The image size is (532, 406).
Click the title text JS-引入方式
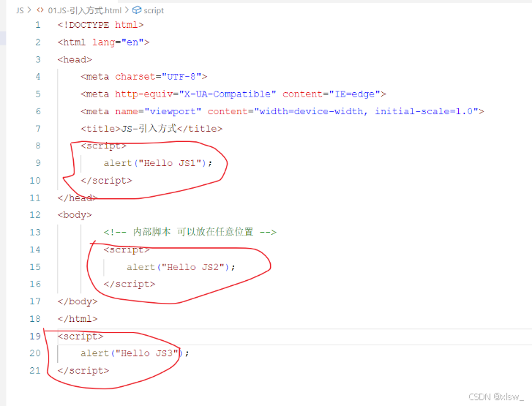(149, 129)
